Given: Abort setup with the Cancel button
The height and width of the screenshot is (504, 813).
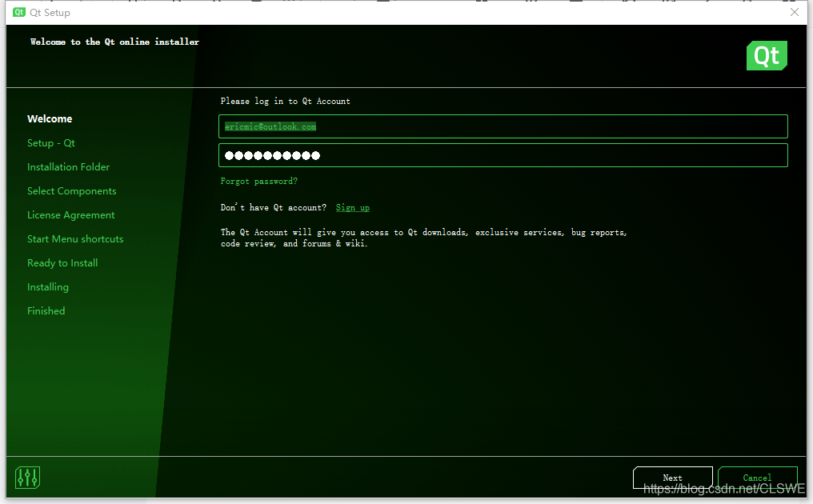Looking at the screenshot, I should (x=757, y=478).
